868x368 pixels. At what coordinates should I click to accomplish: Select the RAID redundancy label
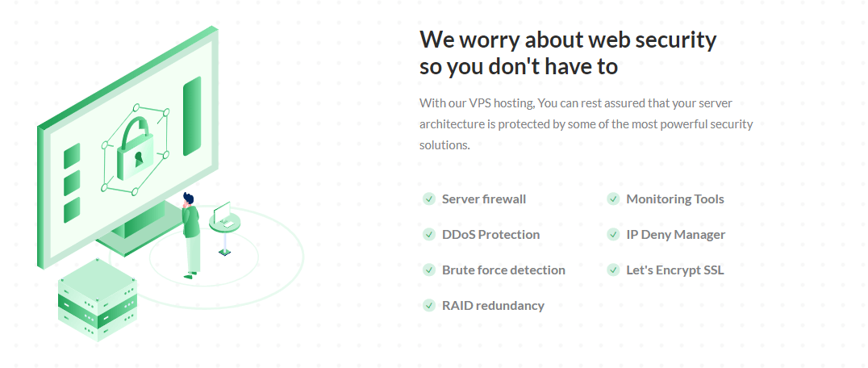493,305
